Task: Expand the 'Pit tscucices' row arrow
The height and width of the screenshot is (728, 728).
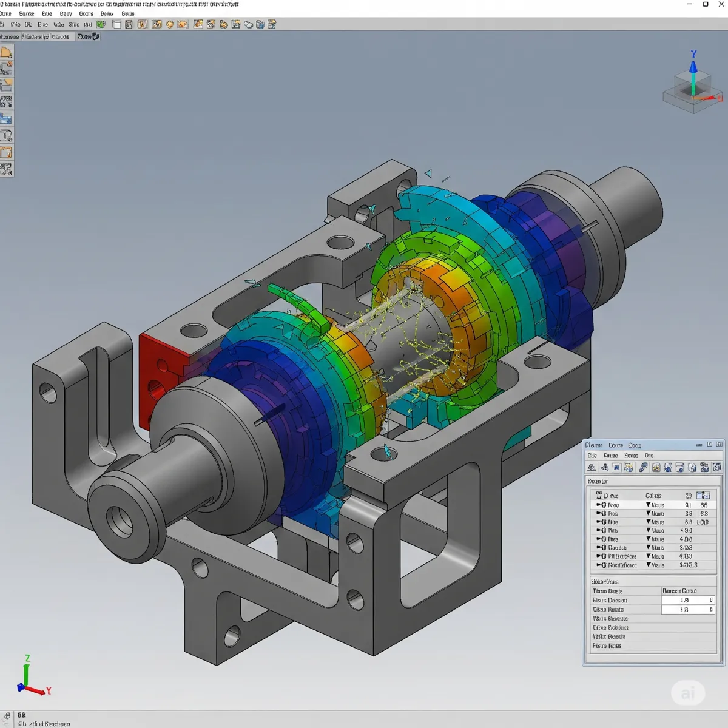Action: 598,556
